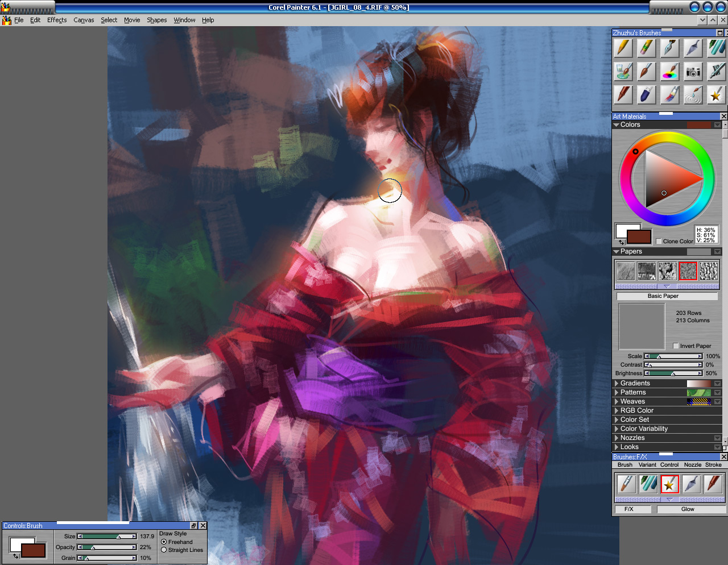728x565 pixels.
Task: Swap colors arrow in the Colors panel
Action: coord(622,243)
